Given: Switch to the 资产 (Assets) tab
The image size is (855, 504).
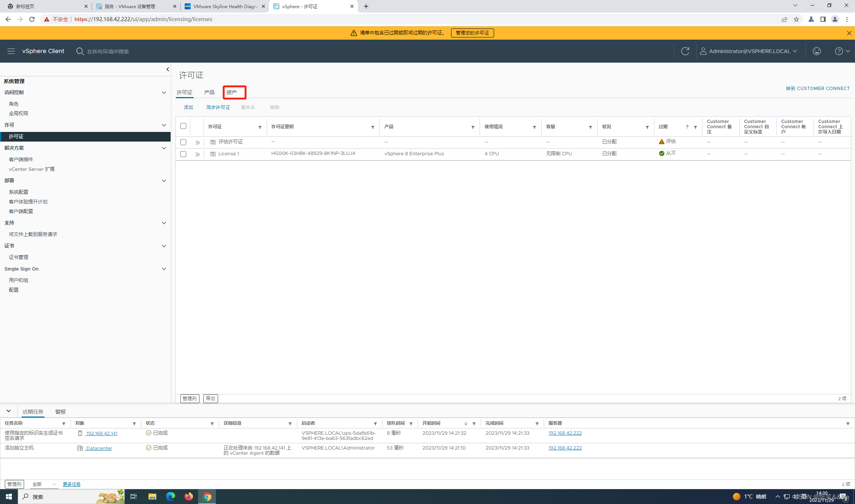Looking at the screenshot, I should pos(231,92).
